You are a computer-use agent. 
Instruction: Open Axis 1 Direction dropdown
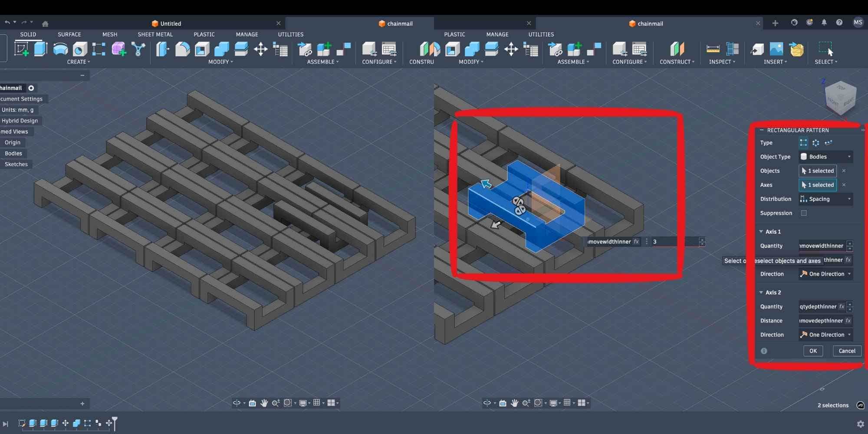tap(826, 274)
